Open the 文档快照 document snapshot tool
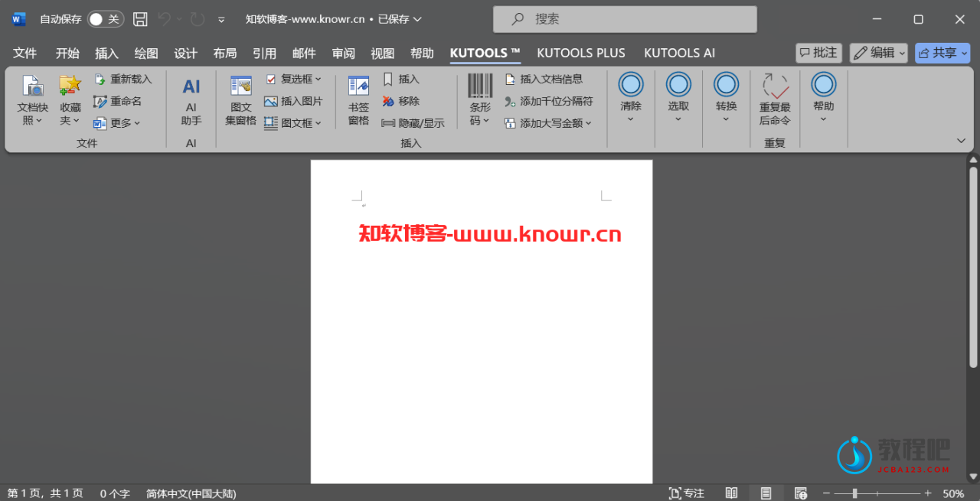This screenshot has width=980, height=501. 33,101
